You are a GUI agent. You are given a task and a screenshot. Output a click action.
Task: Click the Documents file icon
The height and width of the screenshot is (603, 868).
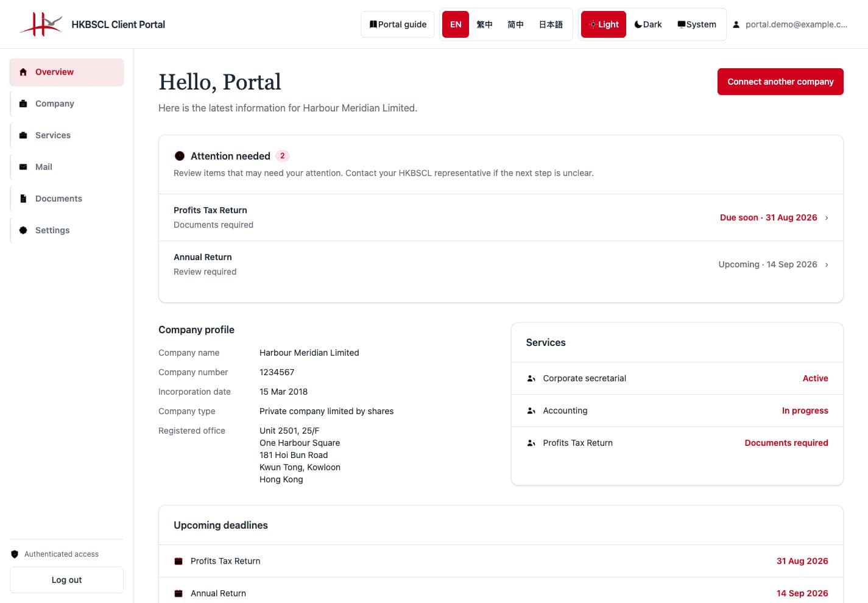23,199
